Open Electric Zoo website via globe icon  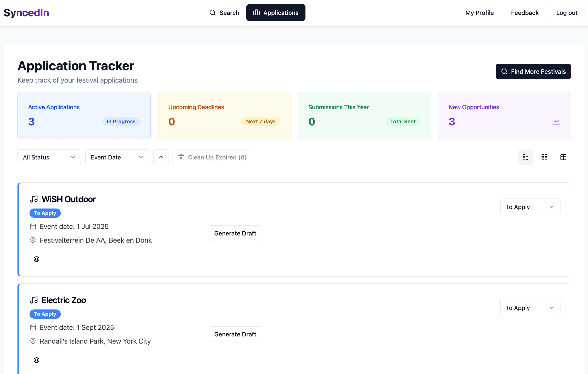36,360
